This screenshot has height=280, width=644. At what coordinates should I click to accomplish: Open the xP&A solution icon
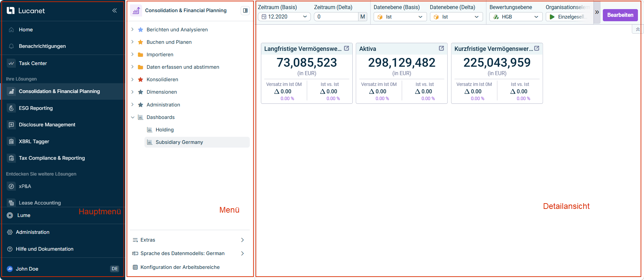point(11,186)
